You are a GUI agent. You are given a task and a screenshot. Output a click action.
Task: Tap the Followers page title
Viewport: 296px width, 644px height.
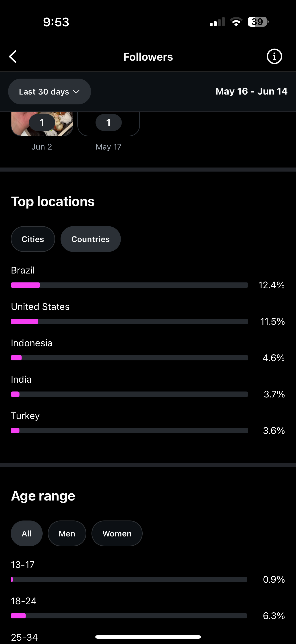[x=148, y=57]
